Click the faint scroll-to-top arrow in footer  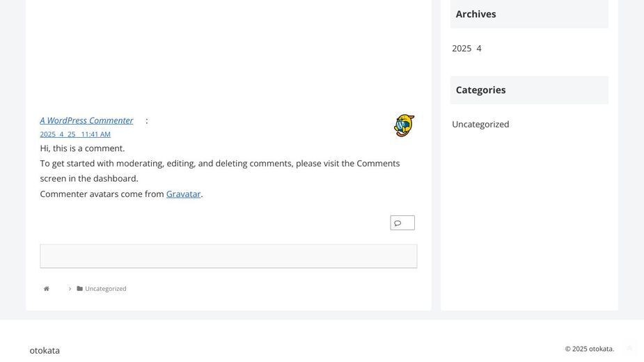pyautogui.click(x=629, y=348)
